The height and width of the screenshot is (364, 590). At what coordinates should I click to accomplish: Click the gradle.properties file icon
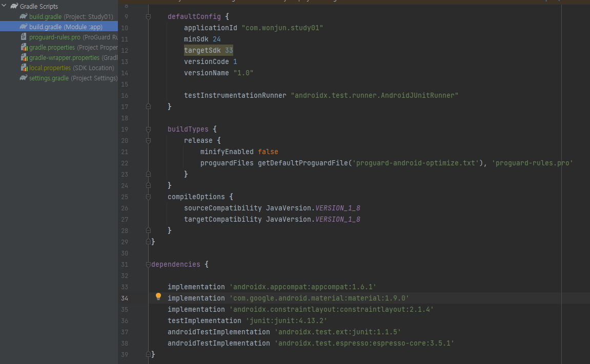24,47
